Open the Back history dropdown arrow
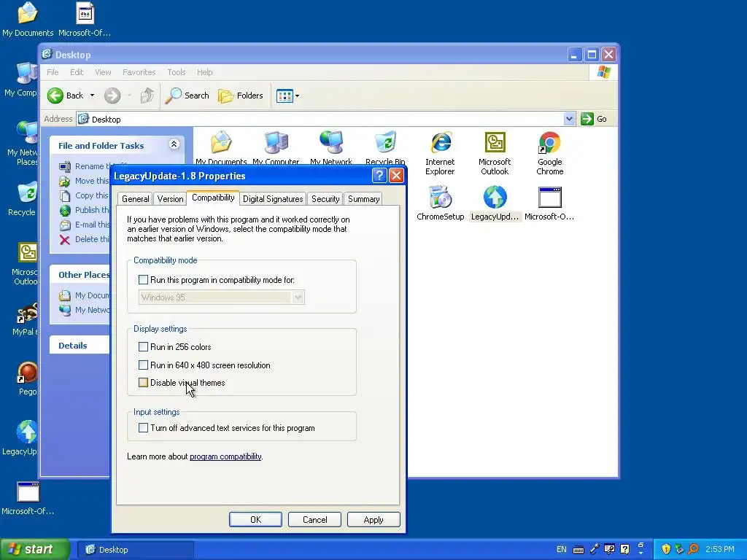 tap(93, 96)
